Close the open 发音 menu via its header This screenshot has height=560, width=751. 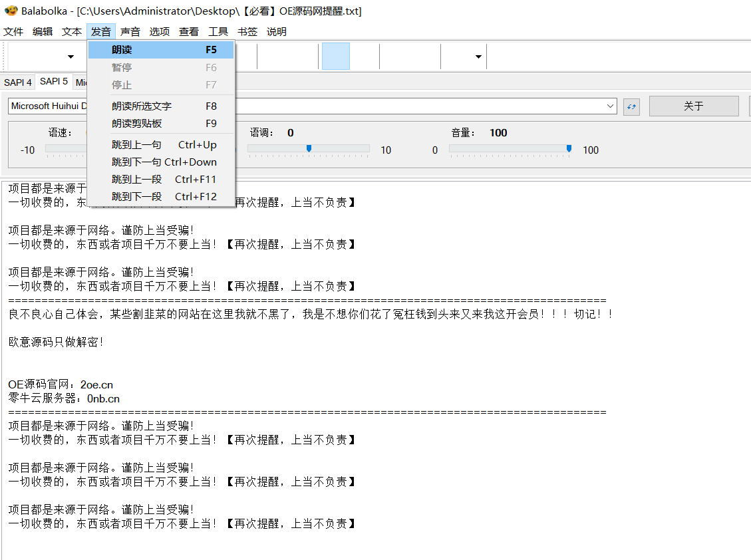pyautogui.click(x=101, y=32)
